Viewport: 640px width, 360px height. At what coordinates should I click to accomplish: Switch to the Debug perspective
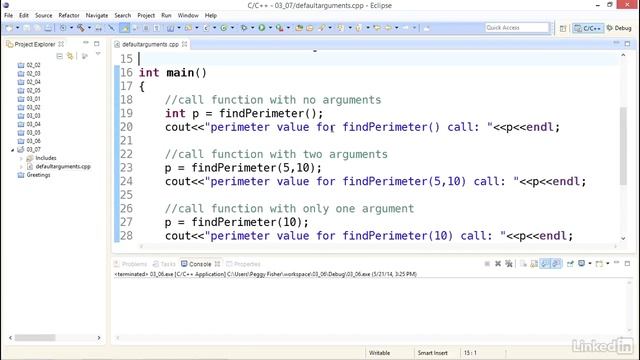click(619, 28)
